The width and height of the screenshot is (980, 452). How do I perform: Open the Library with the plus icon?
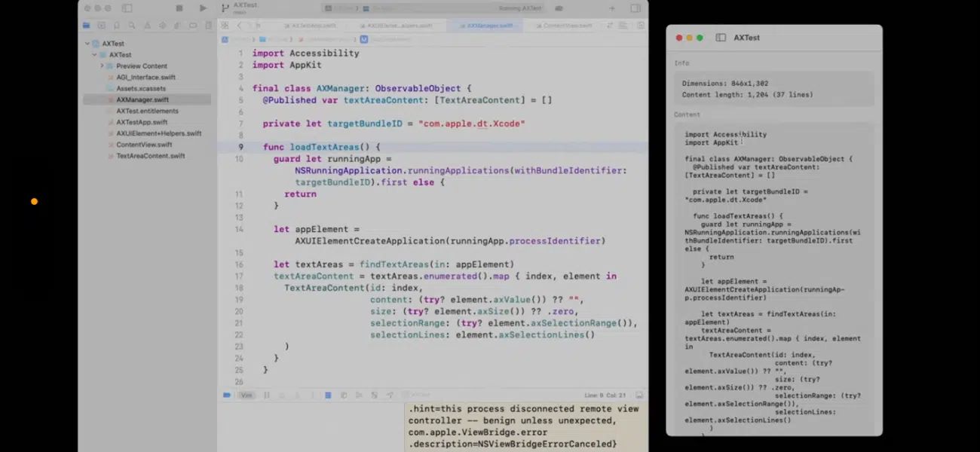tap(612, 8)
